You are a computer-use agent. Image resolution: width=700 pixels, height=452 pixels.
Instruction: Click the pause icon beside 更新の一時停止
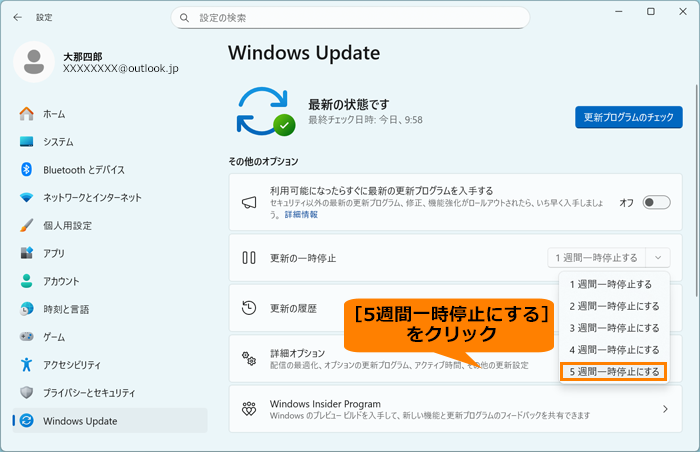click(x=249, y=258)
